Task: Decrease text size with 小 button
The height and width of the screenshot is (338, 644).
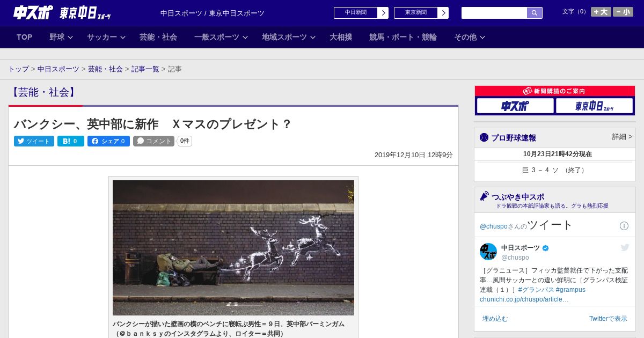Action: click(x=623, y=12)
